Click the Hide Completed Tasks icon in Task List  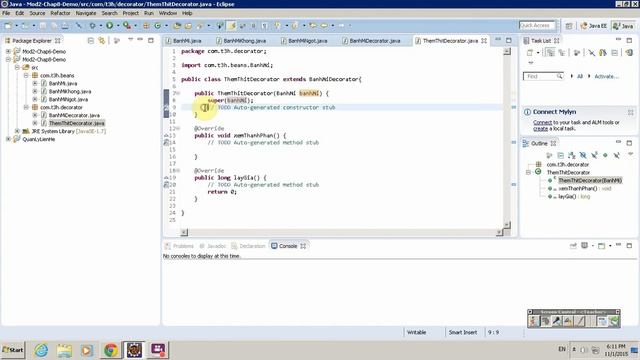pyautogui.click(x=591, y=53)
